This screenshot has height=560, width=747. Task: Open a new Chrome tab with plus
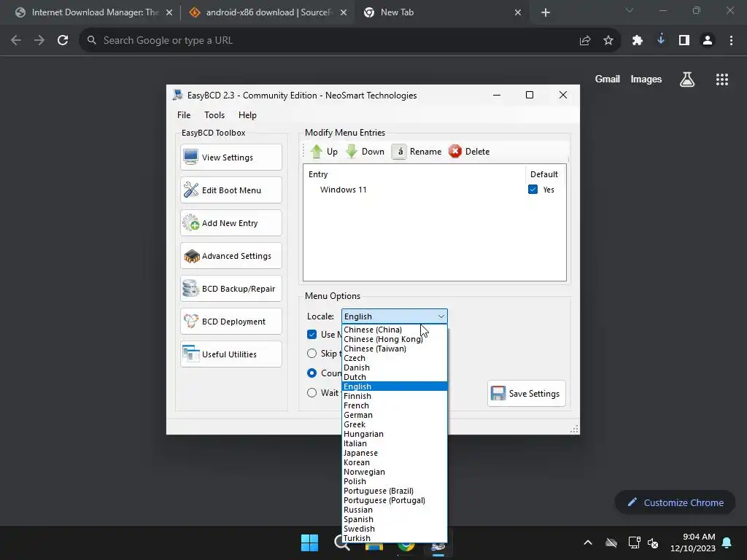[546, 13]
